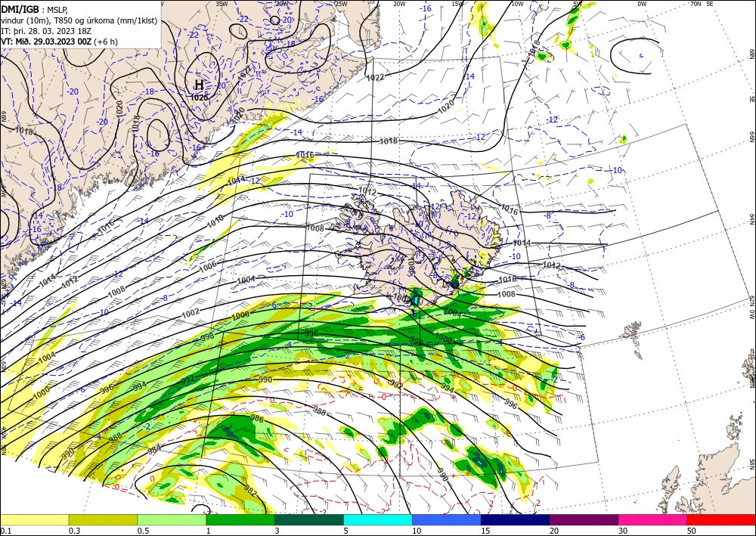Click the 66N latitude label on right edge
This screenshot has width=756, height=536.
(x=751, y=137)
